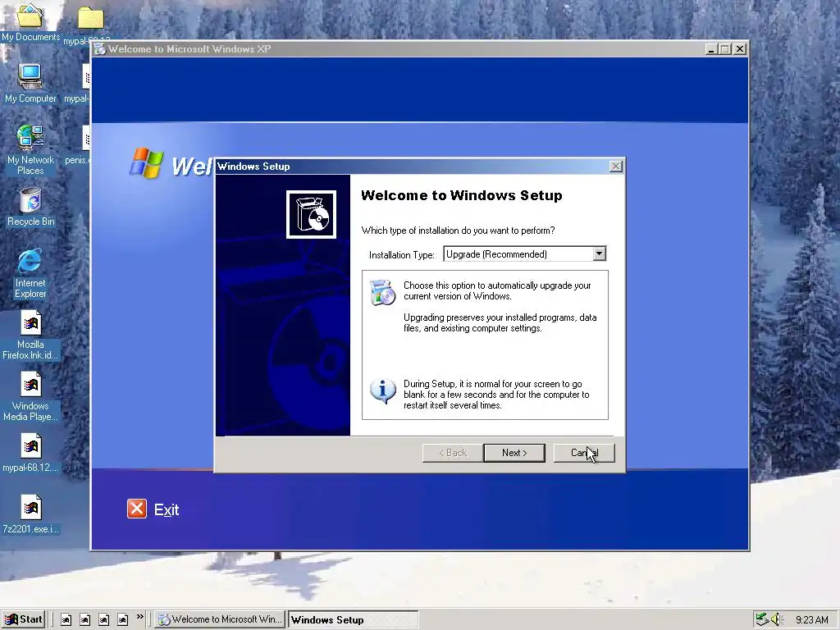Click the upgrade CD icon beside option description
This screenshot has height=630, width=840.
click(x=382, y=293)
